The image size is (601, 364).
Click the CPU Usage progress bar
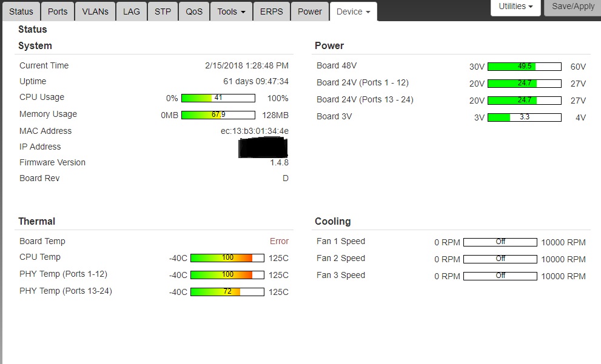tap(218, 98)
